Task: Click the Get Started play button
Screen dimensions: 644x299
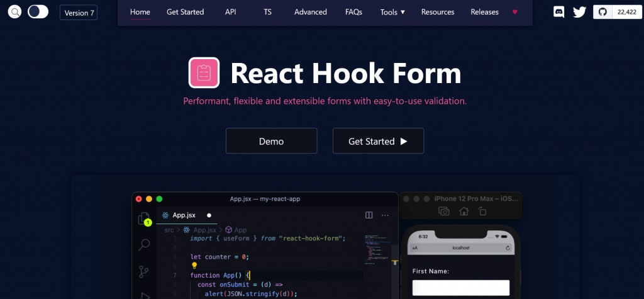Action: (378, 141)
